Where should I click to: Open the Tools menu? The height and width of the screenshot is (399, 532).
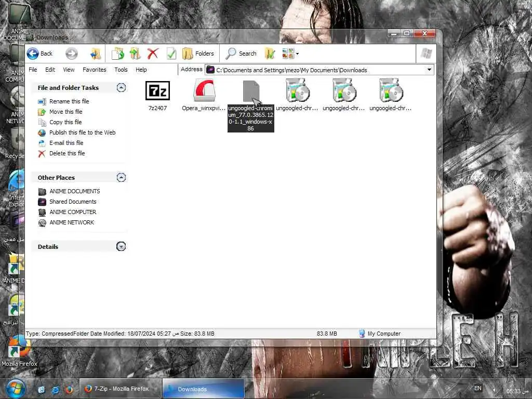pos(121,70)
